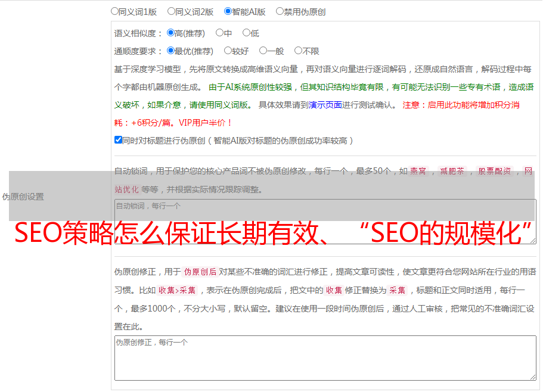This screenshot has width=543, height=392.
Task: Set 语义相似度 to 高(推荐)
Action: click(x=170, y=33)
